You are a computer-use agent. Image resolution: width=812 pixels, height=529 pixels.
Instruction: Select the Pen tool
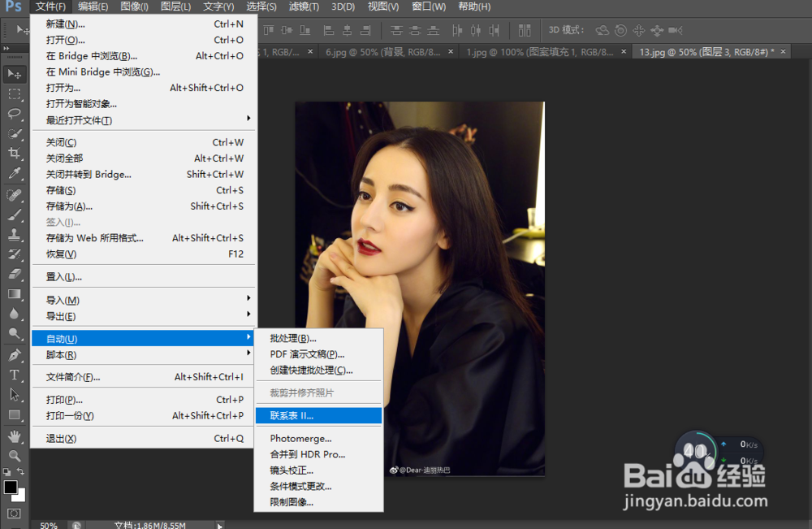coord(15,355)
